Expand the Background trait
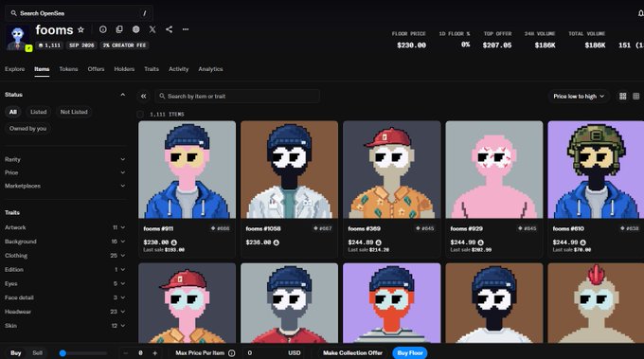This screenshot has height=359, width=644. coord(65,242)
